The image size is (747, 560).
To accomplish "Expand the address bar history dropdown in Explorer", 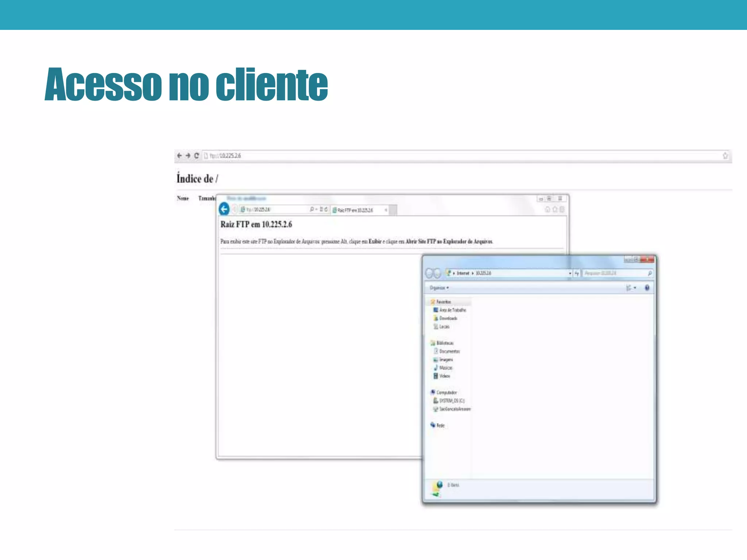I will (x=570, y=273).
